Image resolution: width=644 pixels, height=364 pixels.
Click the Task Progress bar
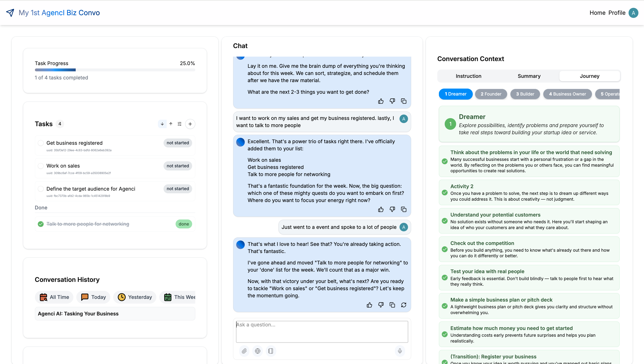point(115,70)
